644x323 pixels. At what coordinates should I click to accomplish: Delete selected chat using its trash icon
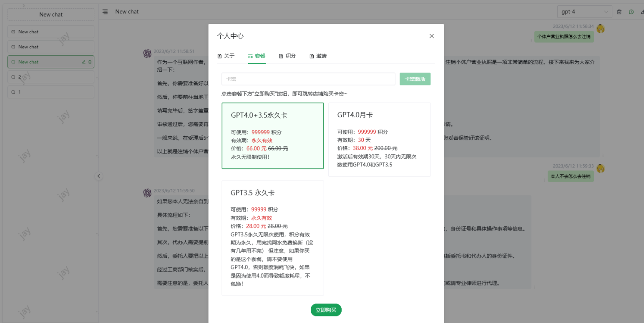pyautogui.click(x=90, y=62)
